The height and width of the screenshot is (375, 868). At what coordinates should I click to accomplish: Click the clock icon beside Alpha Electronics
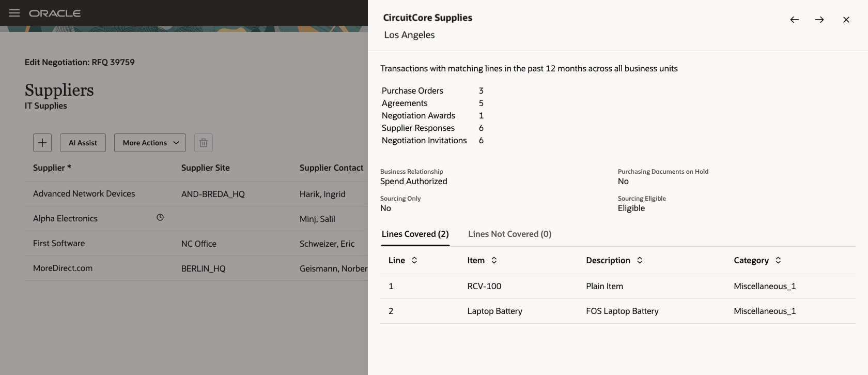[160, 218]
